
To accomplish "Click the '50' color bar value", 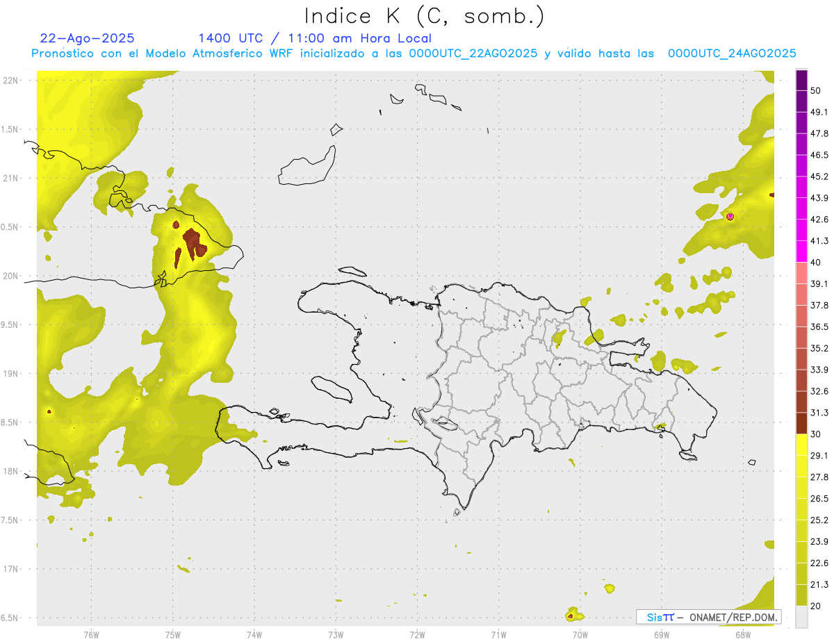I will [x=817, y=91].
